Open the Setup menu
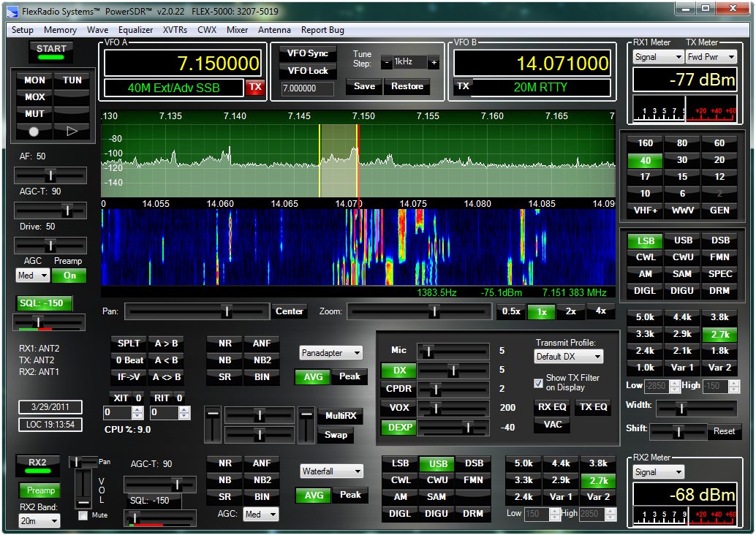Viewport: 756px width, 535px height. pyautogui.click(x=22, y=30)
